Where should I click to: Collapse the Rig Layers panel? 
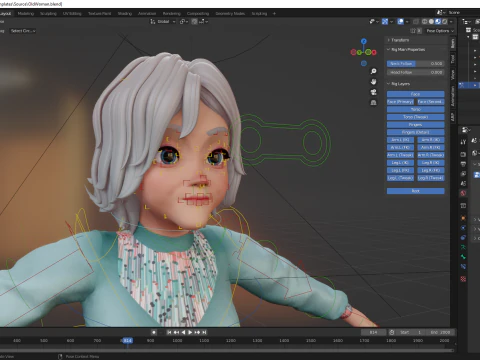399,84
